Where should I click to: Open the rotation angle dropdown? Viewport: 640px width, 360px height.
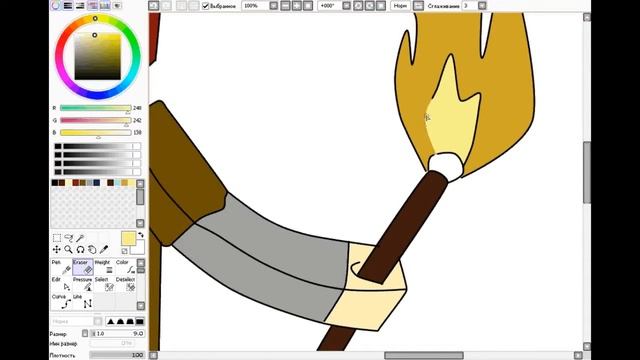pyautogui.click(x=347, y=6)
